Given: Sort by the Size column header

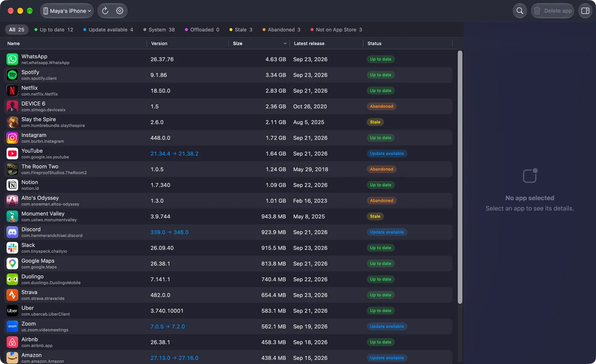Looking at the screenshot, I should pos(259,44).
